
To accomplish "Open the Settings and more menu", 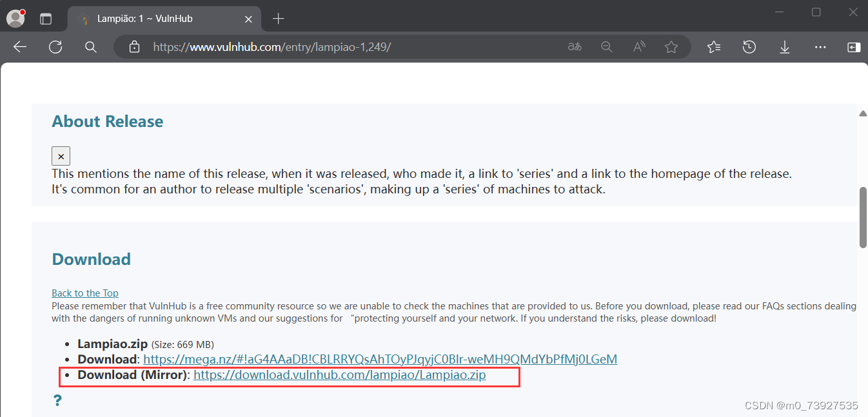I will pos(820,46).
